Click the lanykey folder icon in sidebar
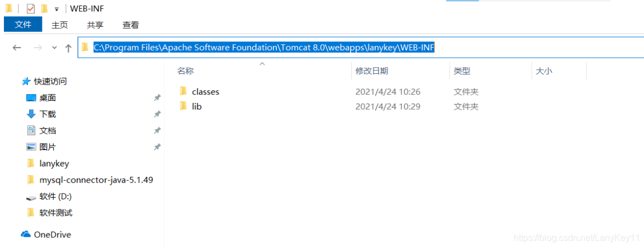Screen dimensions: 644x248 [x=31, y=163]
